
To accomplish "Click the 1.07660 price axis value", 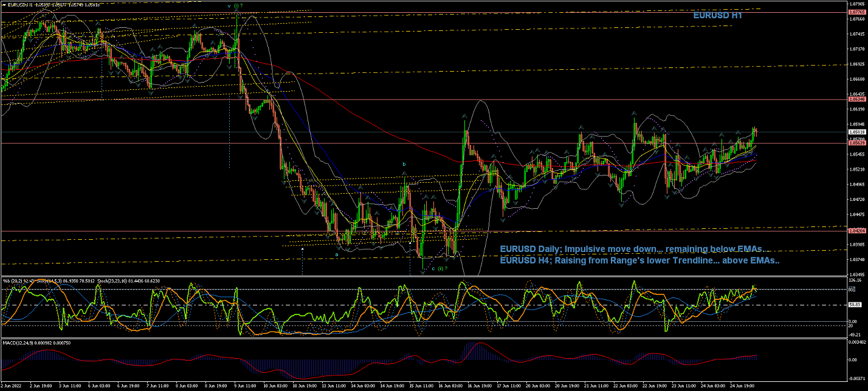I will 858,19.
